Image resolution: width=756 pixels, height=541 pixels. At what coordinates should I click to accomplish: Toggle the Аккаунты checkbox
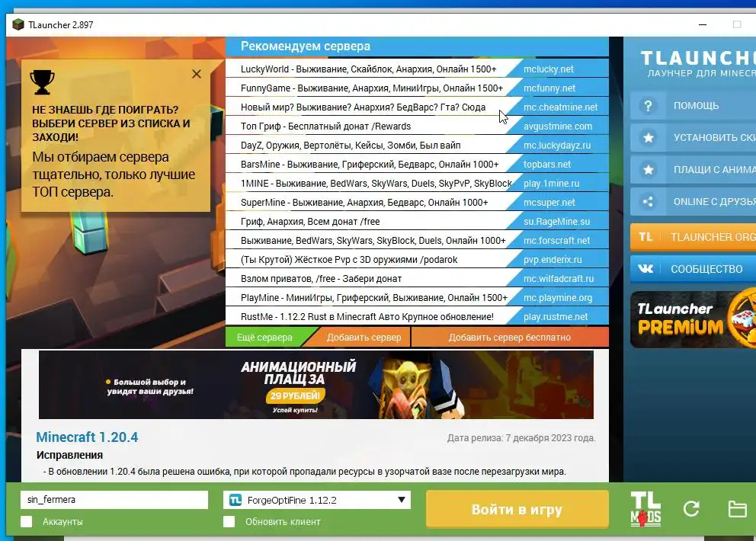[27, 522]
